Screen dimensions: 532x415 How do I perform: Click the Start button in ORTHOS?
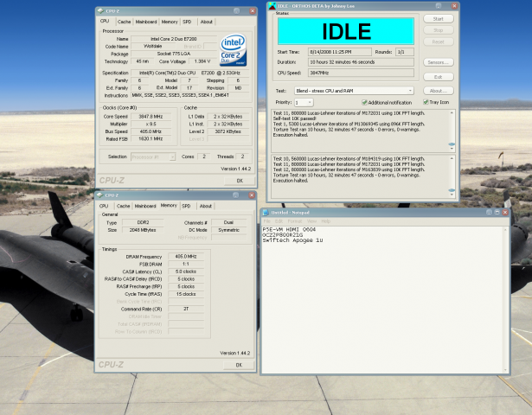coord(439,19)
